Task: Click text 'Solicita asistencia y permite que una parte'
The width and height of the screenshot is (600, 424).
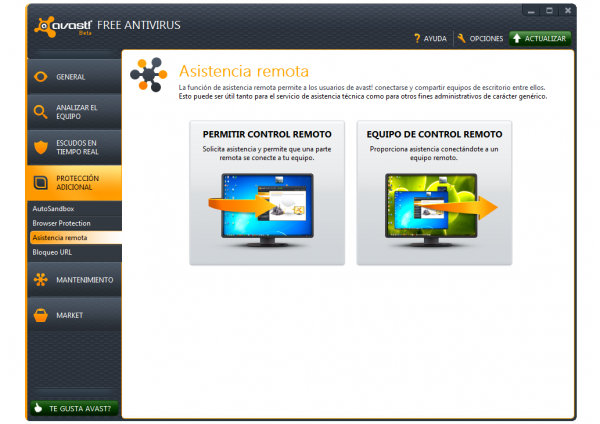Action: 267,149
